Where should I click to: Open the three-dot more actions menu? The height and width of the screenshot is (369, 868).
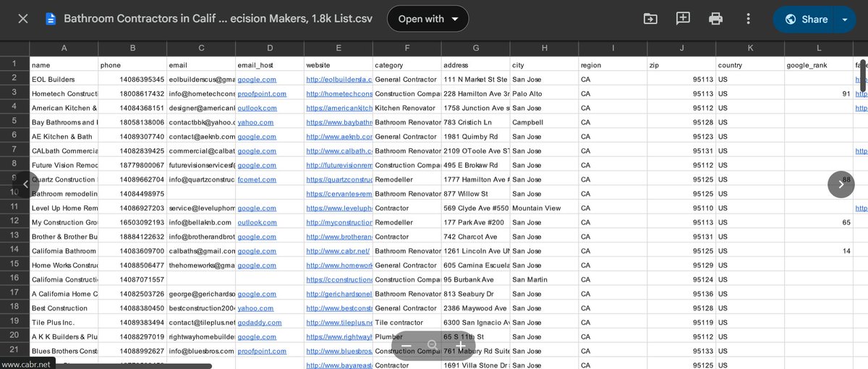[748, 19]
